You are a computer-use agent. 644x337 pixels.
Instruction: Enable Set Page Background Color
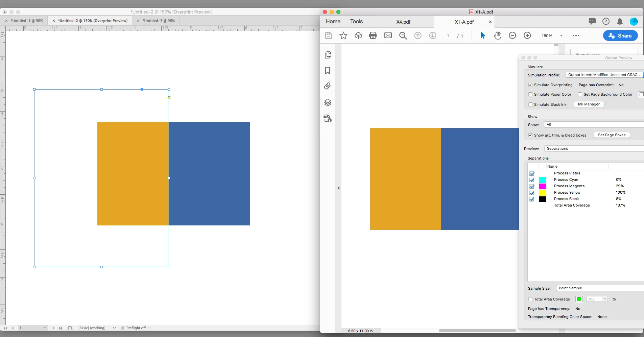tap(580, 94)
